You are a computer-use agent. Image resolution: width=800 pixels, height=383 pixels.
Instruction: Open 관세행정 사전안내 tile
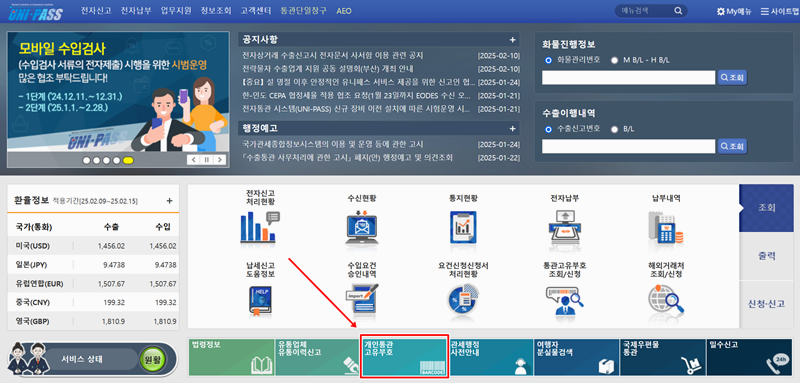[x=490, y=358]
